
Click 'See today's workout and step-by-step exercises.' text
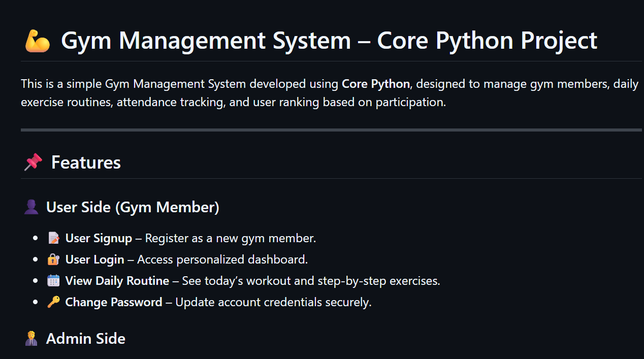pos(311,281)
